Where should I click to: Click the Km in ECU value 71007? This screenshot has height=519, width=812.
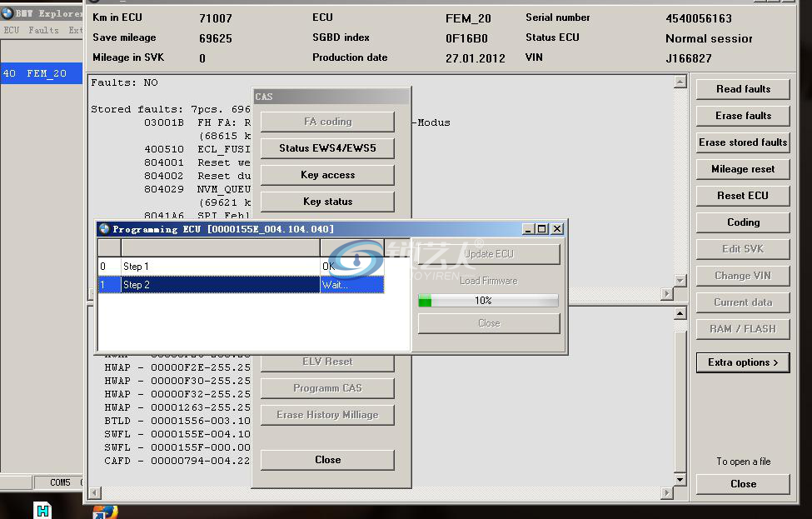click(x=216, y=18)
